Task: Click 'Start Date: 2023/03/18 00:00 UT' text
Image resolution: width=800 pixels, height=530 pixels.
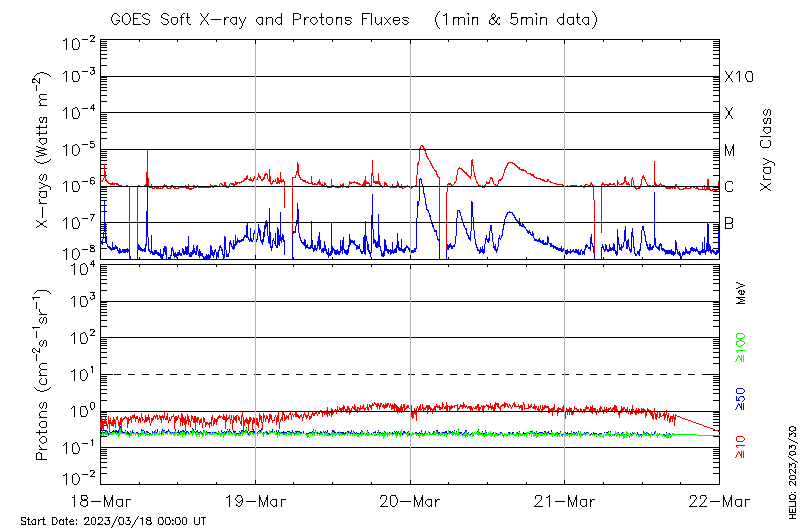Action: (113, 521)
